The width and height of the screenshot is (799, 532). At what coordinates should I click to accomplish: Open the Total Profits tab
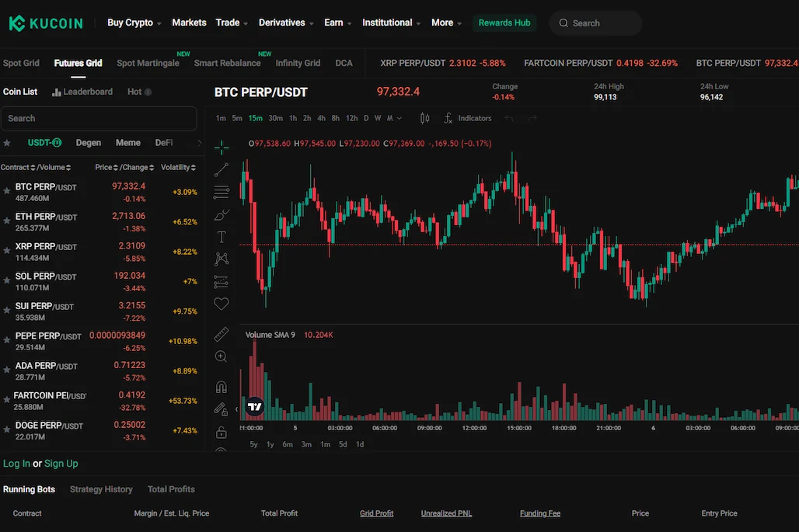tap(171, 489)
